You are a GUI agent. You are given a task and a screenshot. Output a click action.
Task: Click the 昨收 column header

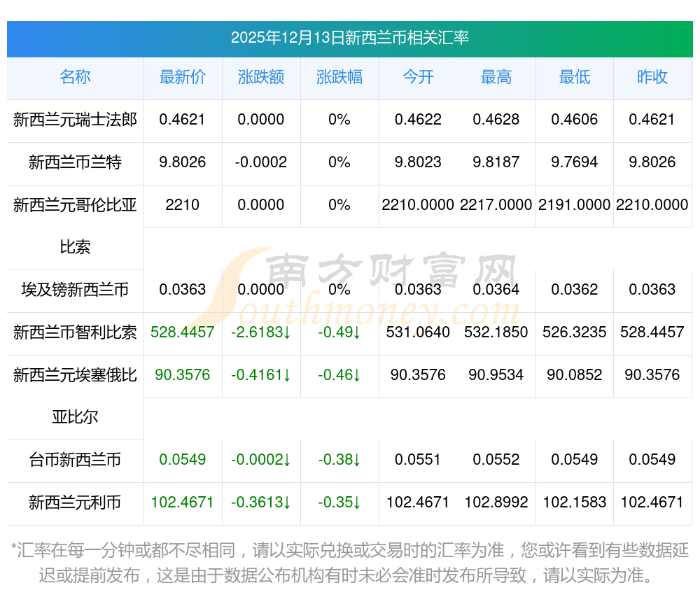click(652, 77)
